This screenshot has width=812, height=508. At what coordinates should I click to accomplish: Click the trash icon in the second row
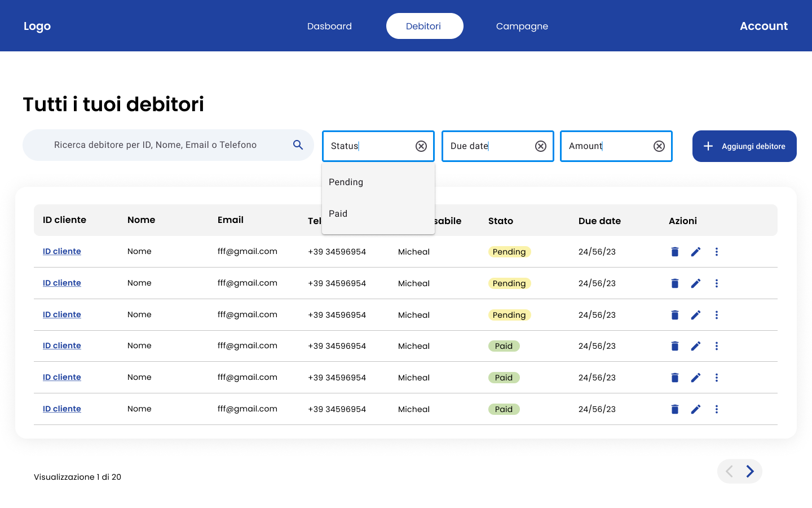[x=675, y=283]
